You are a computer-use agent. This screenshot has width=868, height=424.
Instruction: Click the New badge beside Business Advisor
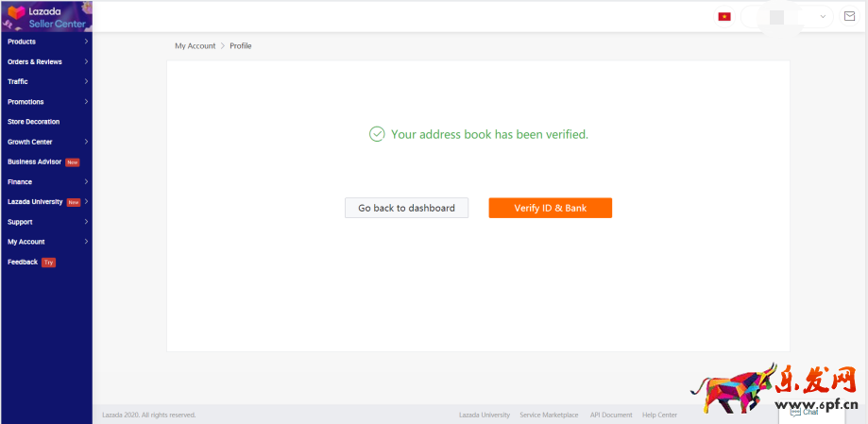73,162
